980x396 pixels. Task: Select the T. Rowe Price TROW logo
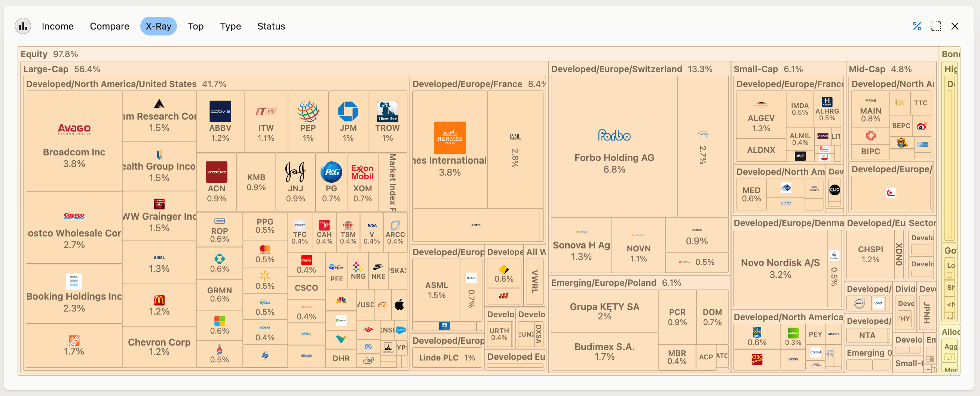387,111
